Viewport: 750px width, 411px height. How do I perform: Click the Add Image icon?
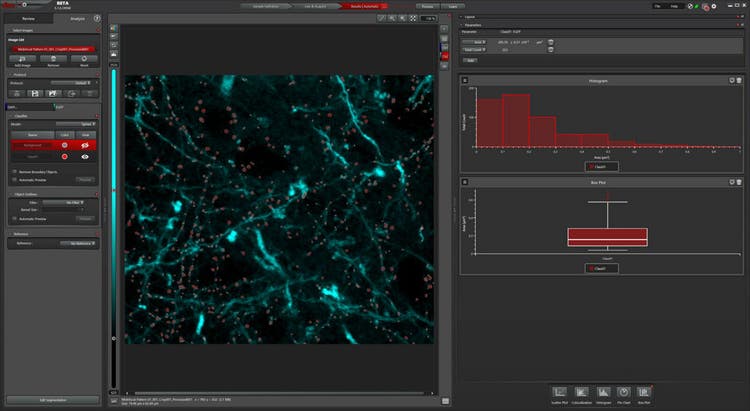[22, 59]
